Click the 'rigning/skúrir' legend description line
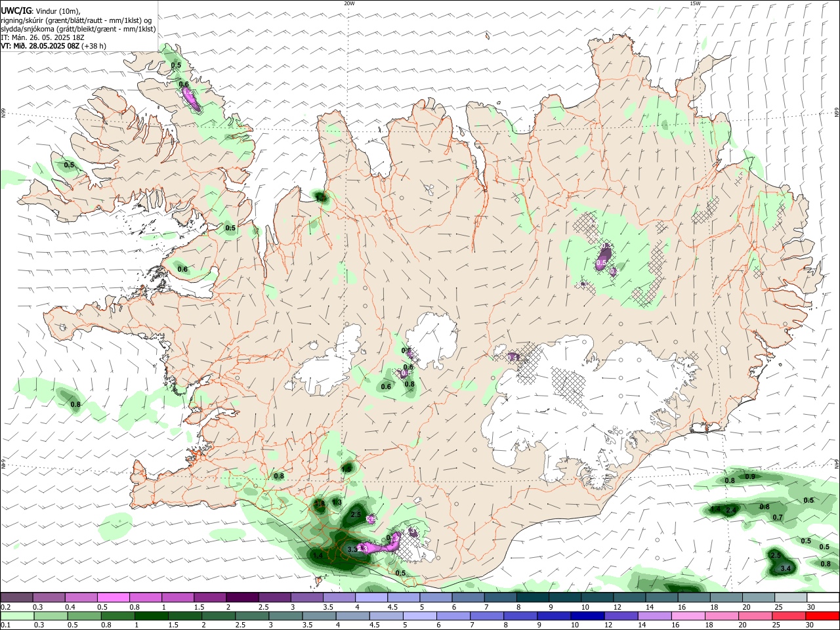This screenshot has width=840, height=630. pyautogui.click(x=76, y=20)
